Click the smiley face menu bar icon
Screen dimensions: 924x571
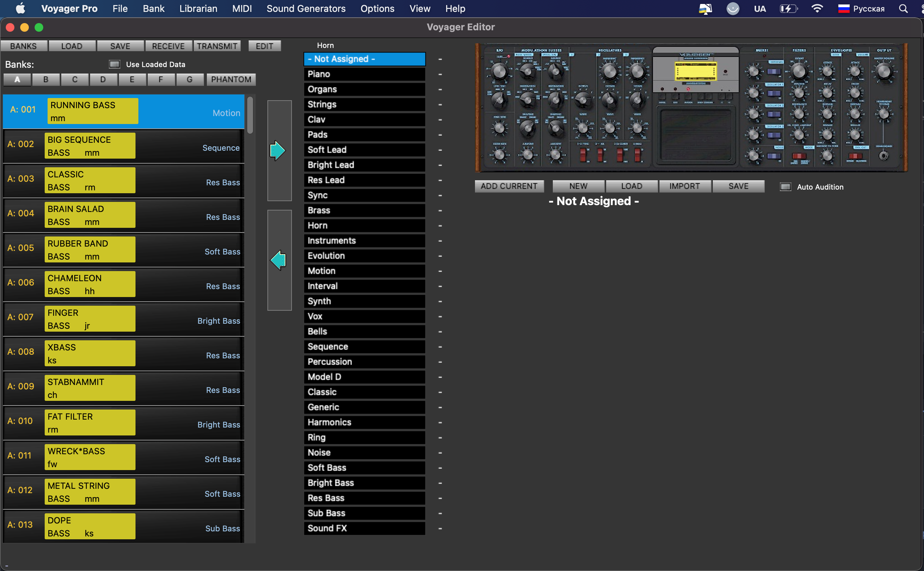pos(732,9)
